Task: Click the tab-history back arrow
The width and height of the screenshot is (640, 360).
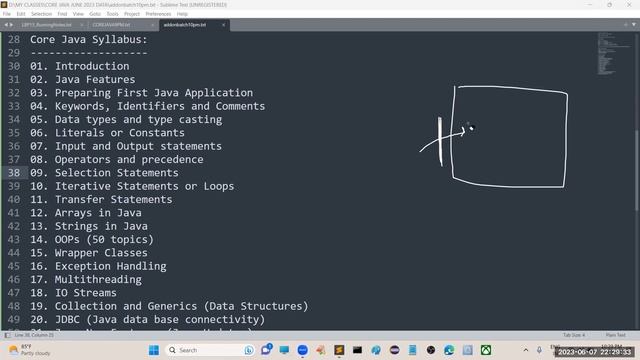Action: (6, 25)
